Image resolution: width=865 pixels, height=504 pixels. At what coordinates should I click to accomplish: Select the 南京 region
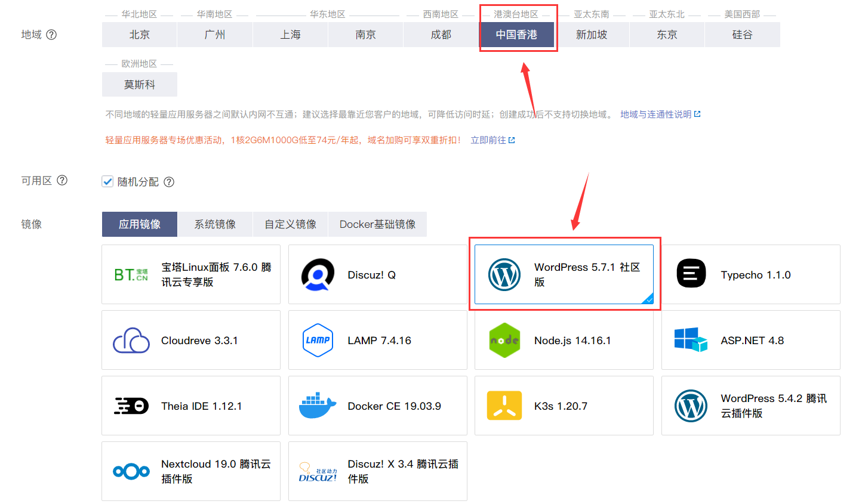[x=365, y=35]
